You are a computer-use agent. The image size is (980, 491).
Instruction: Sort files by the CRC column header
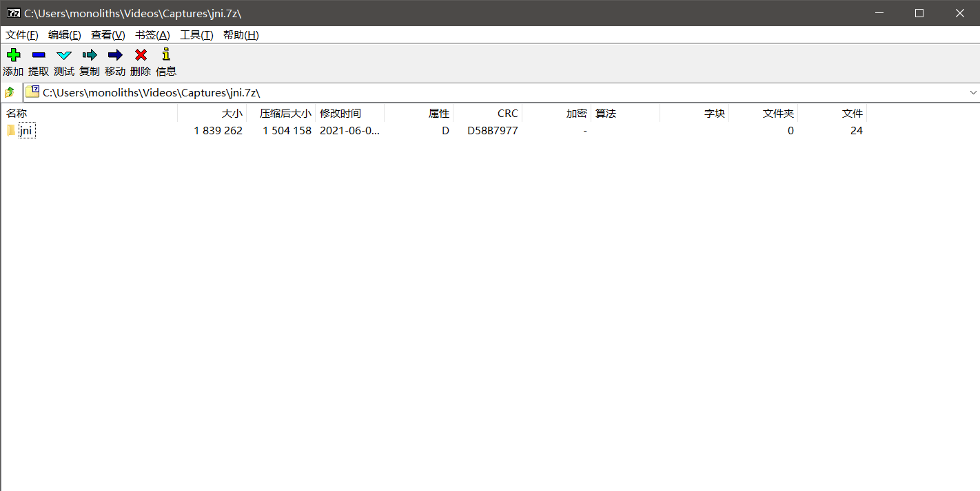point(508,113)
